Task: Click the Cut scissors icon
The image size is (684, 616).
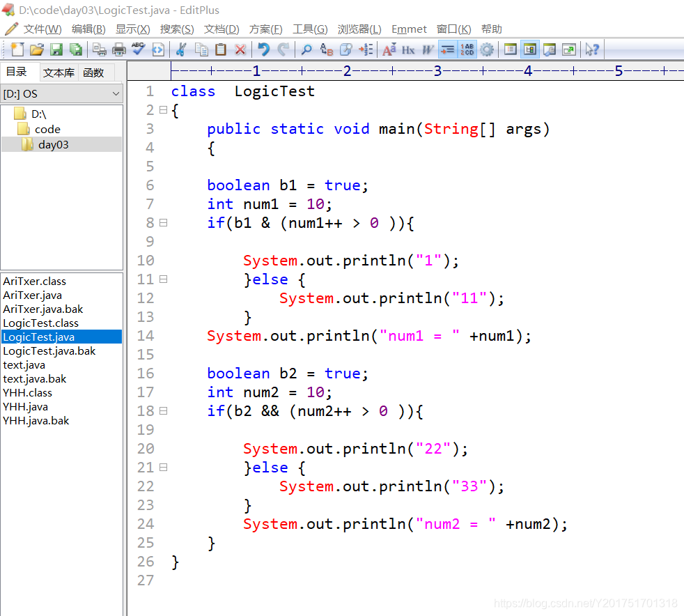Action: [x=182, y=49]
